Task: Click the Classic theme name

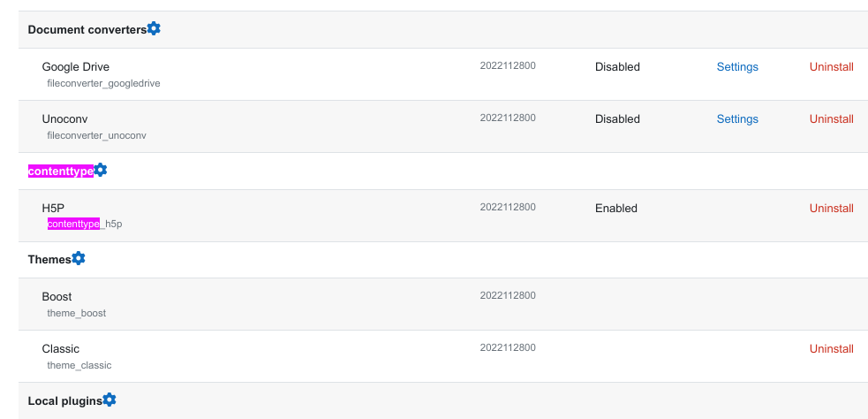Action: 61,348
